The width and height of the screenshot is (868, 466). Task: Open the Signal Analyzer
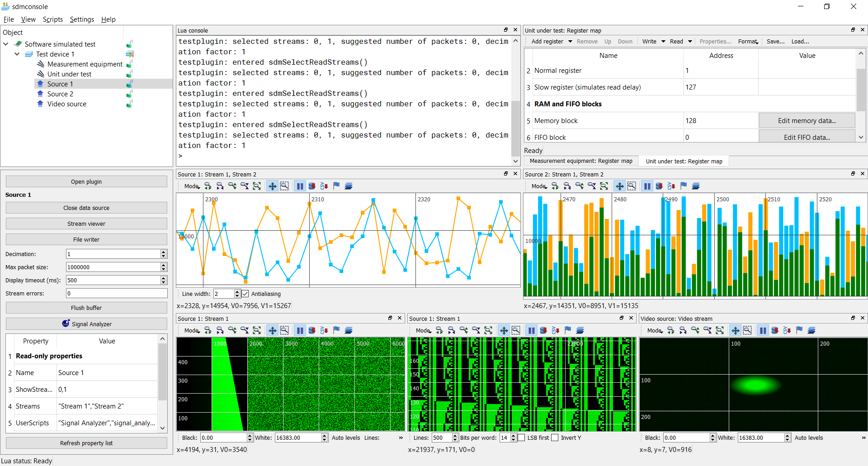coord(86,324)
